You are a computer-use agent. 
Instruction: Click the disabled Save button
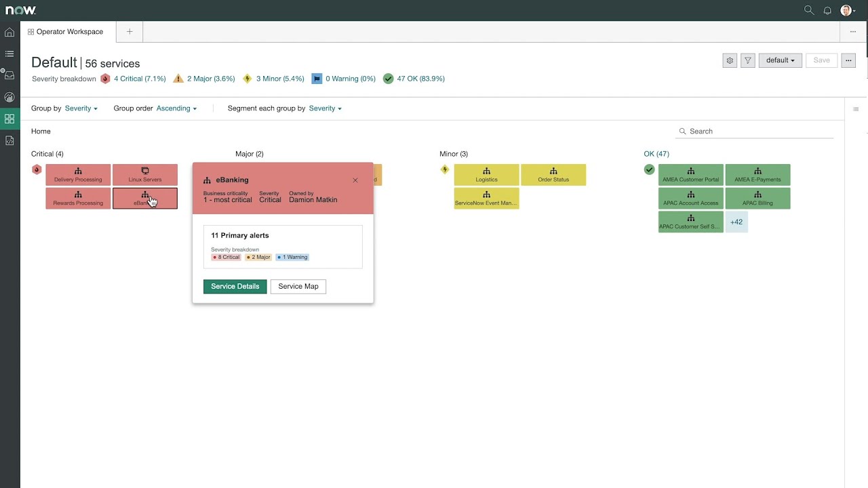tap(821, 60)
